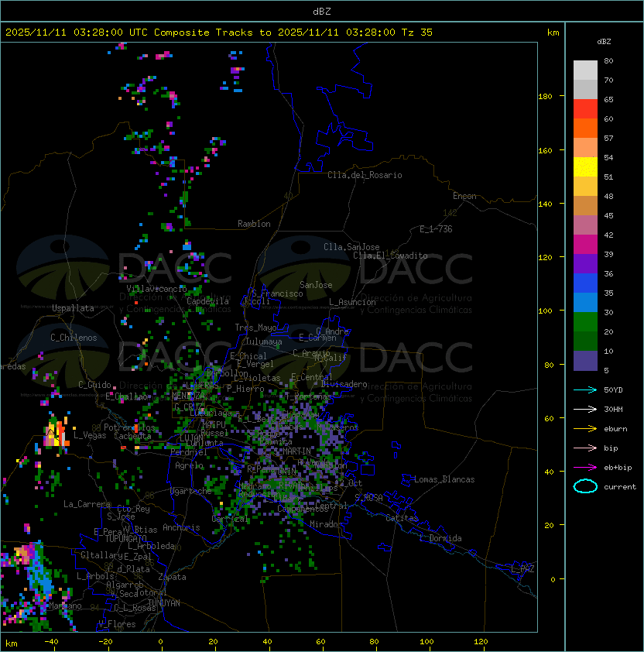Click the 'Divisadero' map label

(x=344, y=384)
